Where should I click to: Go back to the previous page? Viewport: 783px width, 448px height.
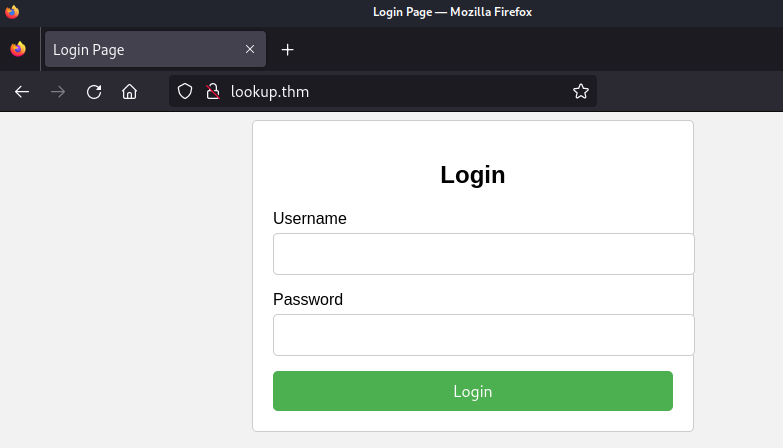(22, 92)
